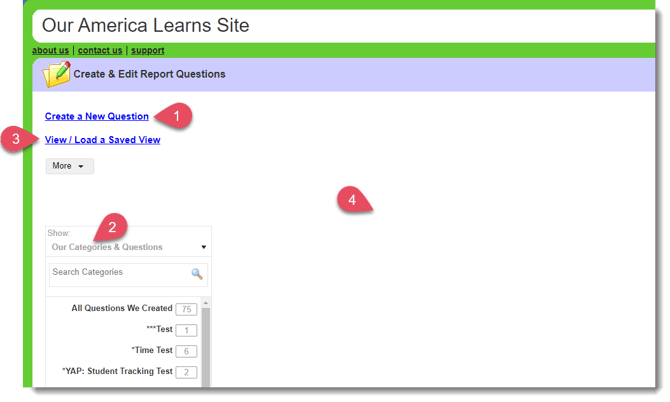Viewport: 670px width, 402px height.
Task: Select 'All Questions We Created' category
Action: (x=121, y=309)
